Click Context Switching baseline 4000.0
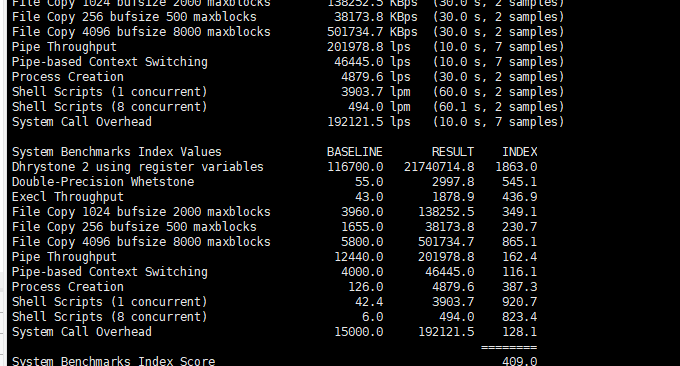The height and width of the screenshot is (366, 680). click(362, 272)
